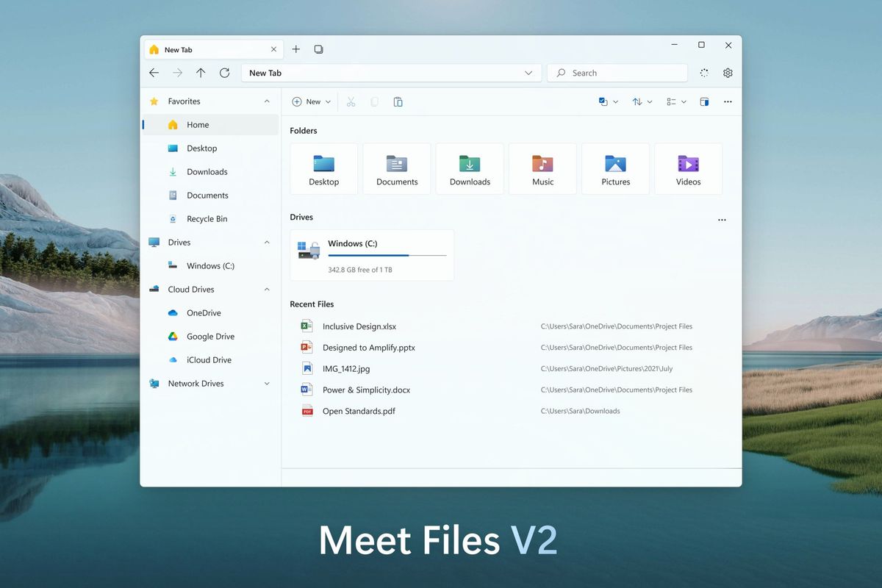This screenshot has height=588, width=882.
Task: Open the Desktop folder card
Action: click(x=324, y=168)
